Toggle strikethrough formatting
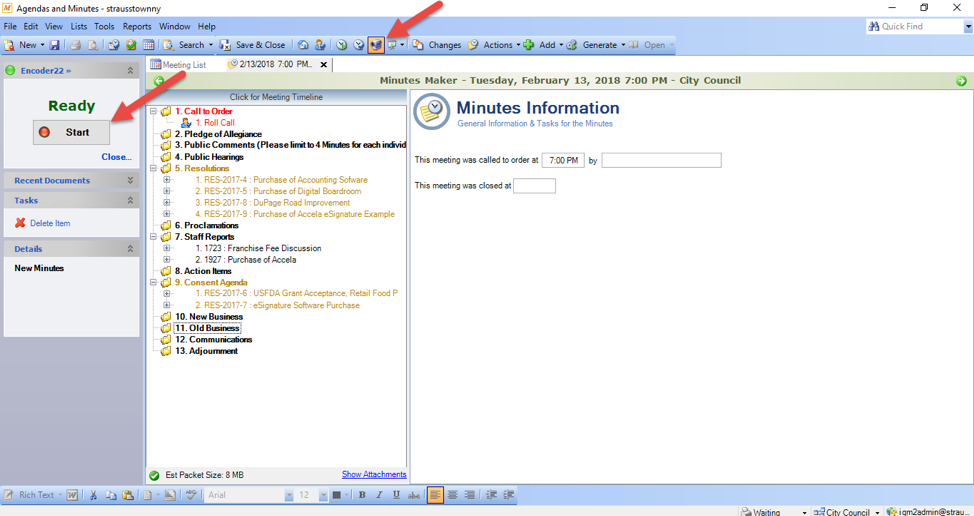974x516 pixels. 414,495
